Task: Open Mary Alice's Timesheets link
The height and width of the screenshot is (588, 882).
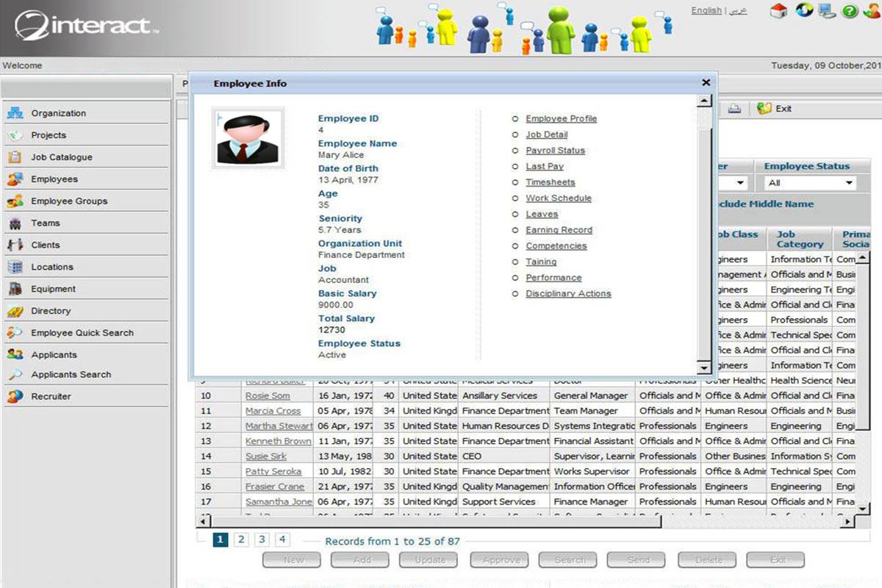Action: tap(550, 182)
